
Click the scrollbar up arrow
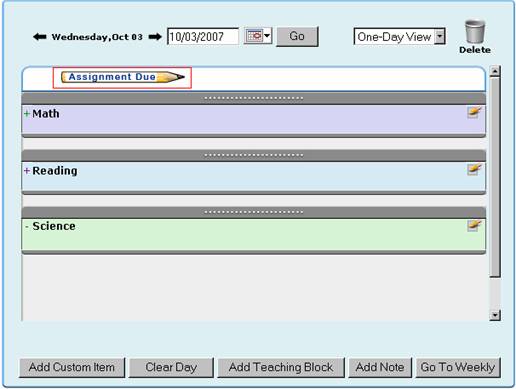[495, 71]
